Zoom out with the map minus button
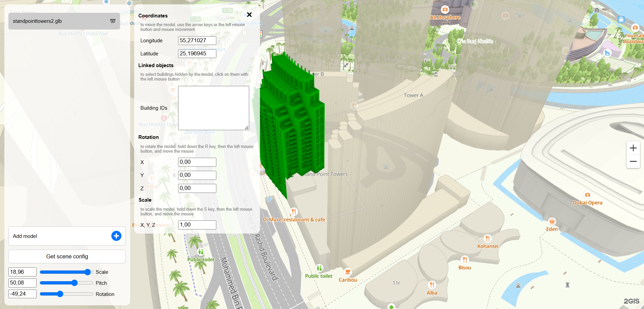Image resolution: width=644 pixels, height=309 pixels. (x=633, y=161)
